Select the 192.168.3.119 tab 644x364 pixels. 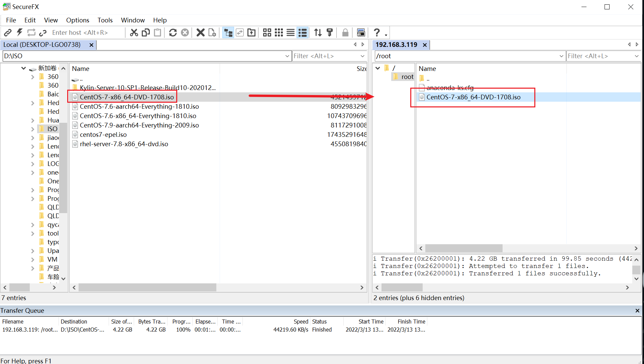click(x=396, y=44)
